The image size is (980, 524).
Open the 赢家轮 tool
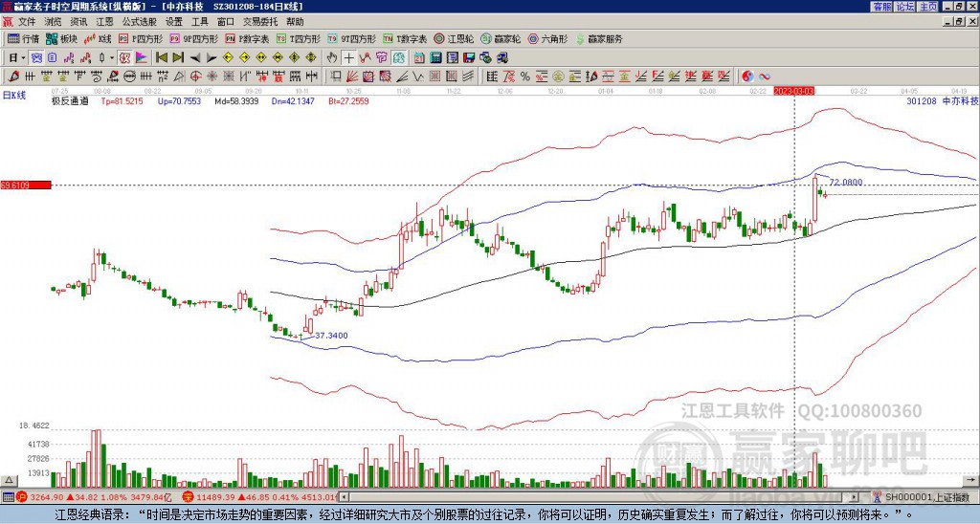click(501, 38)
